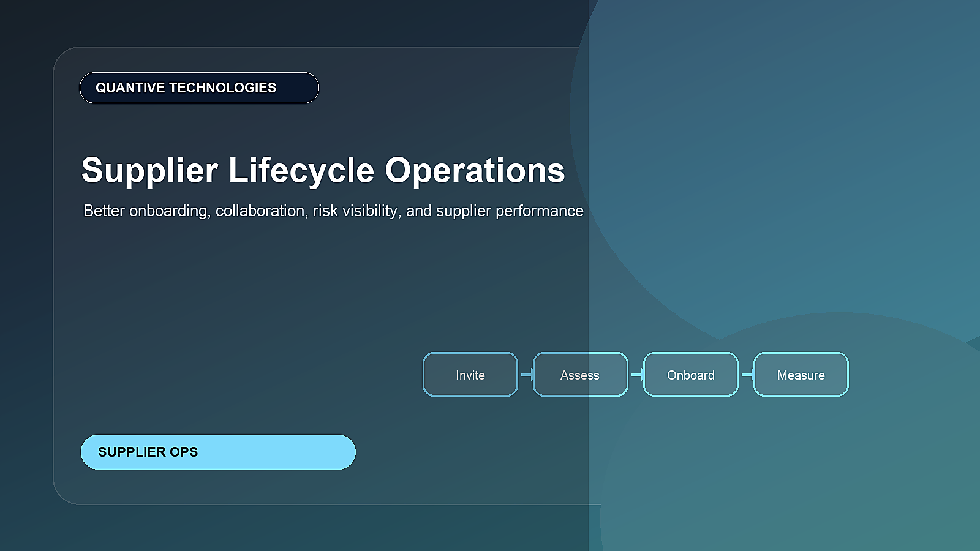Click the QUANTIVE TECHNOLOGIES badge
This screenshot has width=980, height=551.
(x=199, y=88)
